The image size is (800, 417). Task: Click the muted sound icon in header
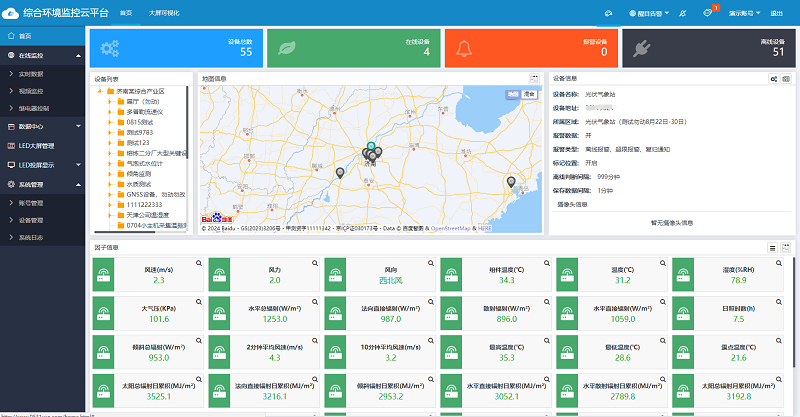pos(683,13)
